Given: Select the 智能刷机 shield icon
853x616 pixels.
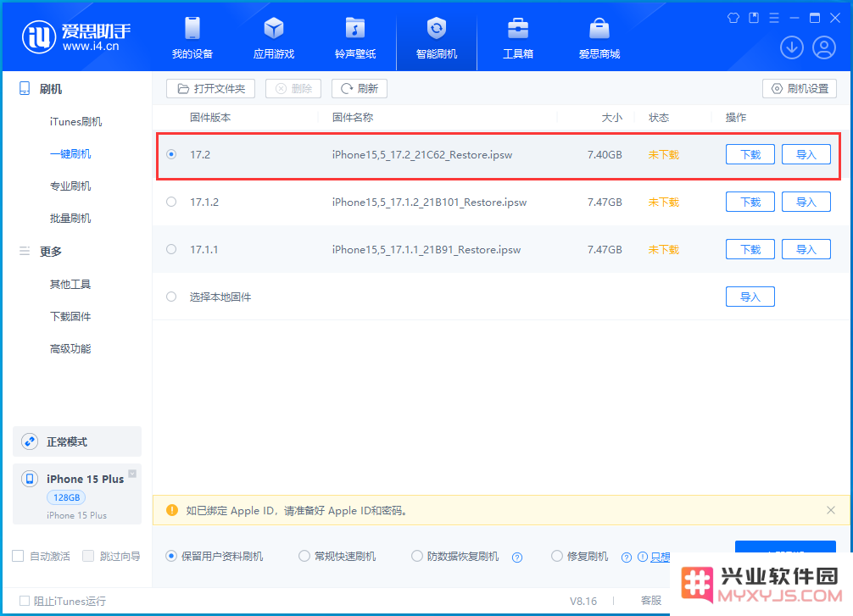Looking at the screenshot, I should point(437,28).
